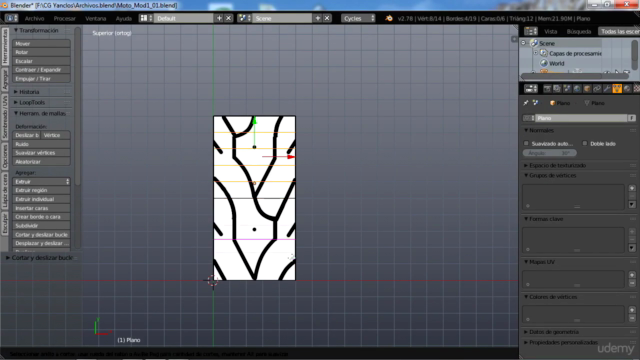The width and height of the screenshot is (640, 360).
Task: Click the fake user F button
Action: pyautogui.click(x=631, y=118)
